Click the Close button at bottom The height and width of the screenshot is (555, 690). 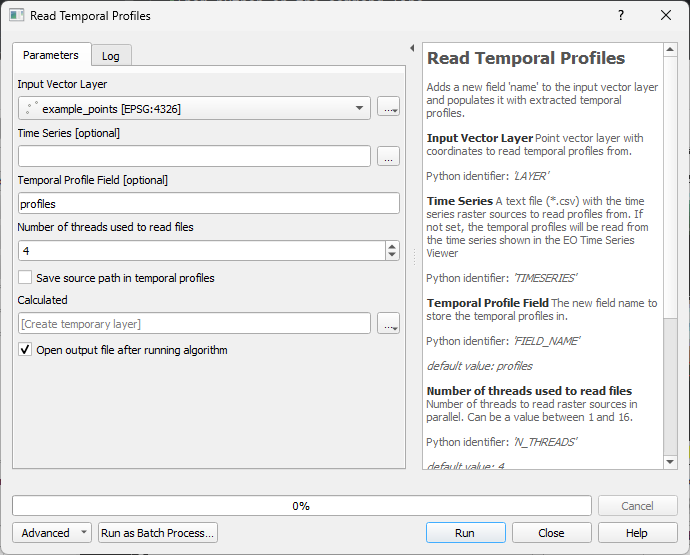(551, 533)
